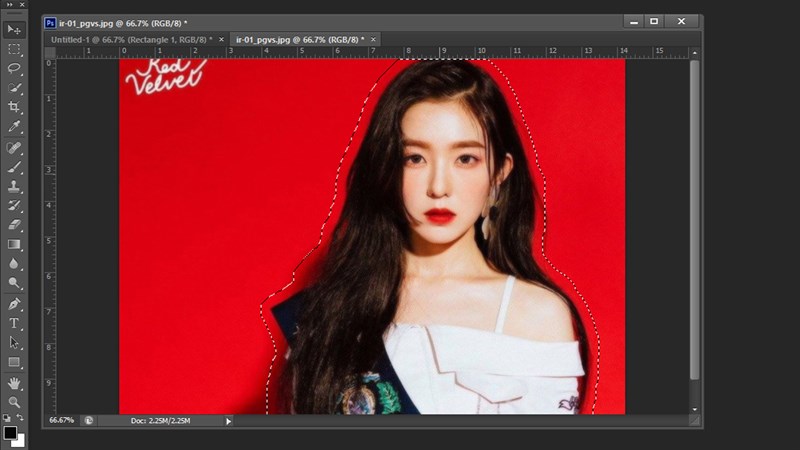This screenshot has height=450, width=800.
Task: Click the 66.67% zoom level field
Action: [x=62, y=420]
